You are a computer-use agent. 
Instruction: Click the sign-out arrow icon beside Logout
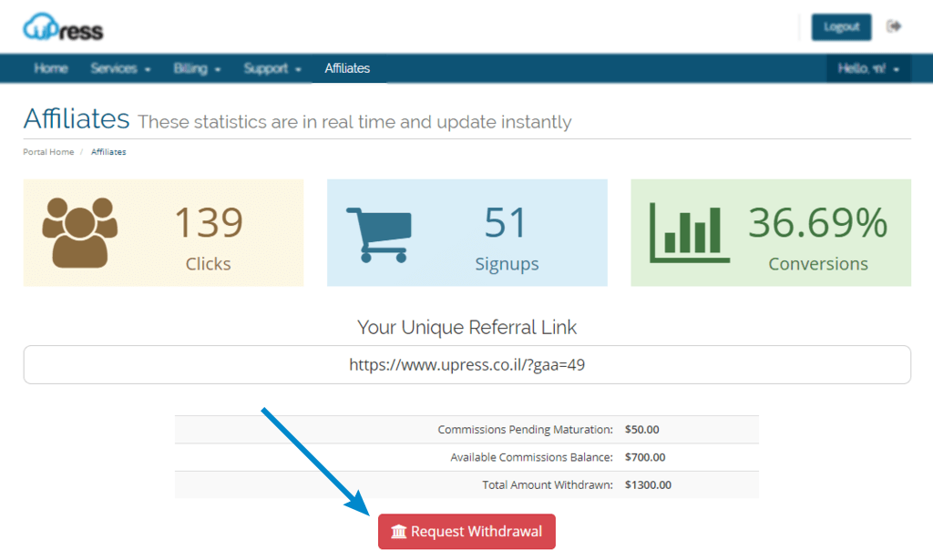pyautogui.click(x=894, y=26)
